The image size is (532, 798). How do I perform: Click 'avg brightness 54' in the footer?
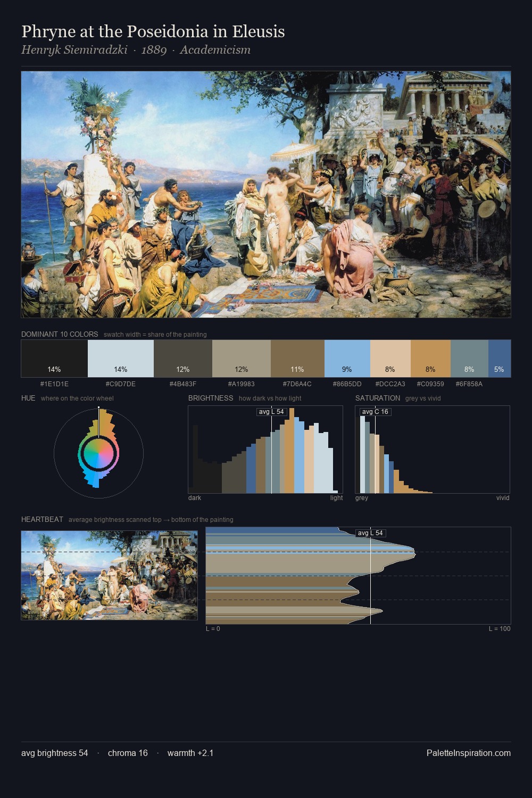pyautogui.click(x=55, y=753)
